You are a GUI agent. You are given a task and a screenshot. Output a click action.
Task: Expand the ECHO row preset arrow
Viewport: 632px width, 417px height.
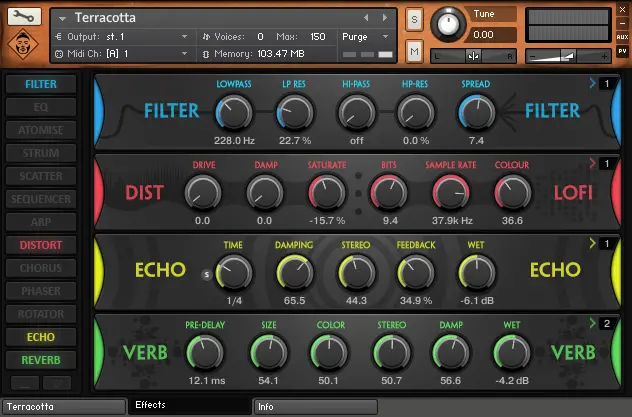[592, 243]
